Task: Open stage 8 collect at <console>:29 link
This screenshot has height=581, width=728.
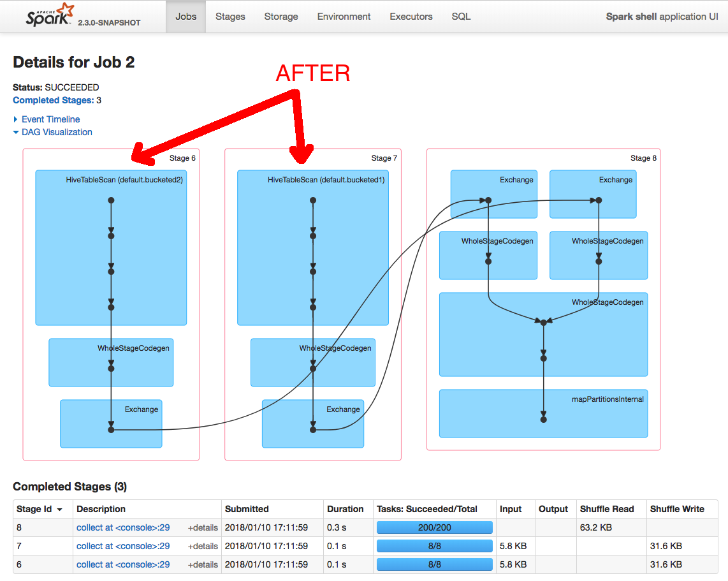Action: pos(123,527)
